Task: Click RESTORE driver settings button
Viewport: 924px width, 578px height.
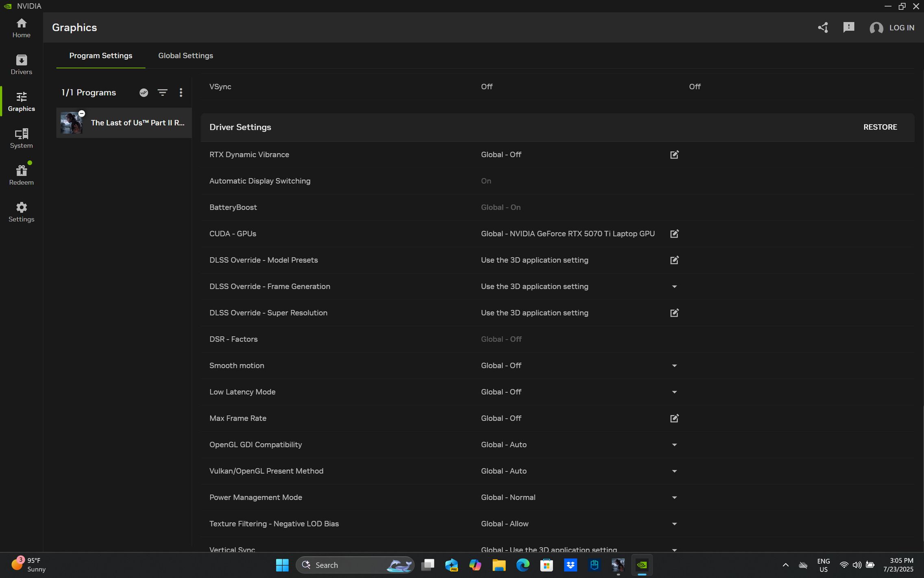Action: 880,127
